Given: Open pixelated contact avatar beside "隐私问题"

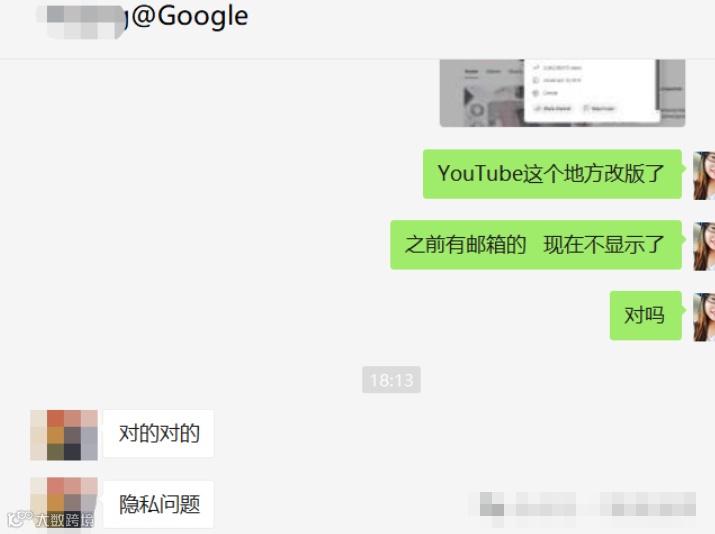Looking at the screenshot, I should (64, 502).
